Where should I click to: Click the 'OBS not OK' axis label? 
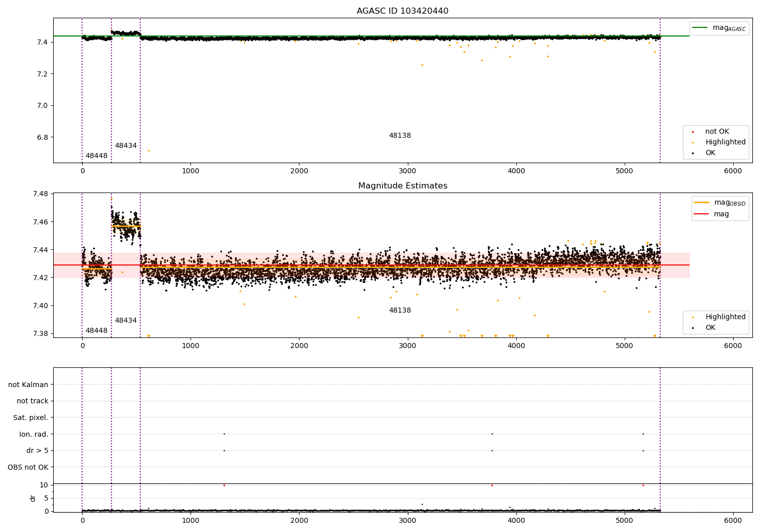(28, 468)
